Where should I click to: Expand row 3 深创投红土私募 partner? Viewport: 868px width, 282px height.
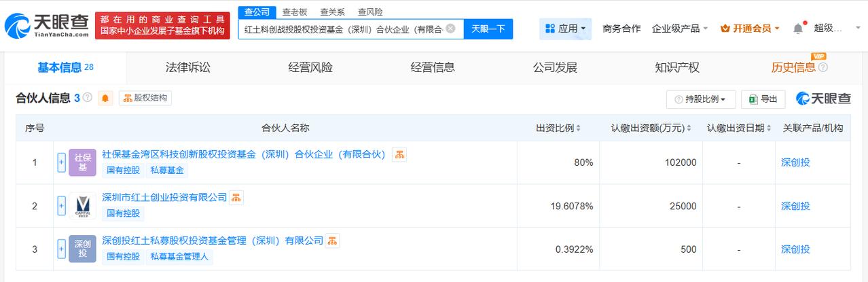[62, 249]
